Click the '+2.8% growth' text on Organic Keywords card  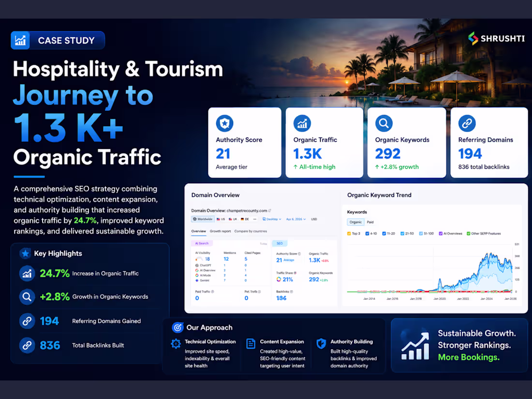[x=397, y=167]
